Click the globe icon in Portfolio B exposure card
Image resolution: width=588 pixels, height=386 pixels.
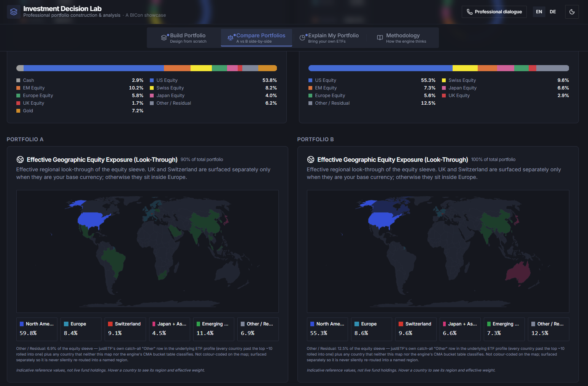(311, 160)
